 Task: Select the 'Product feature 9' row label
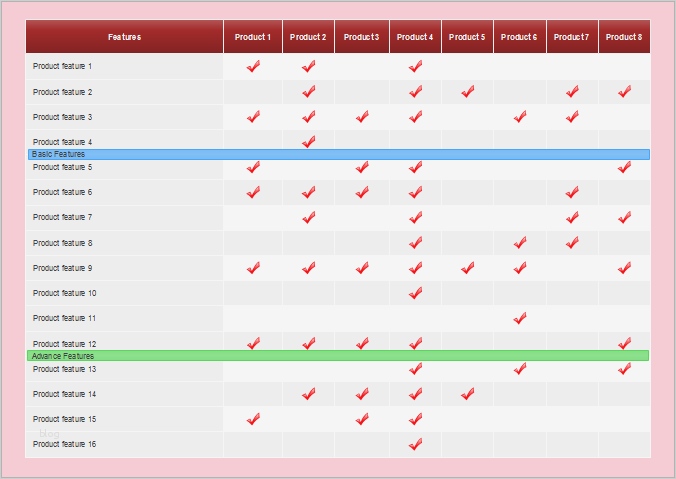pos(62,268)
